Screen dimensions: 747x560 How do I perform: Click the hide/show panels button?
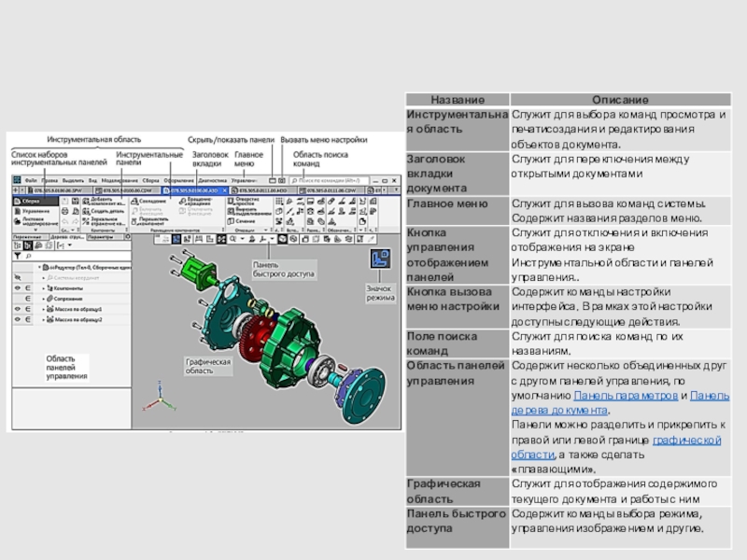[x=272, y=180]
